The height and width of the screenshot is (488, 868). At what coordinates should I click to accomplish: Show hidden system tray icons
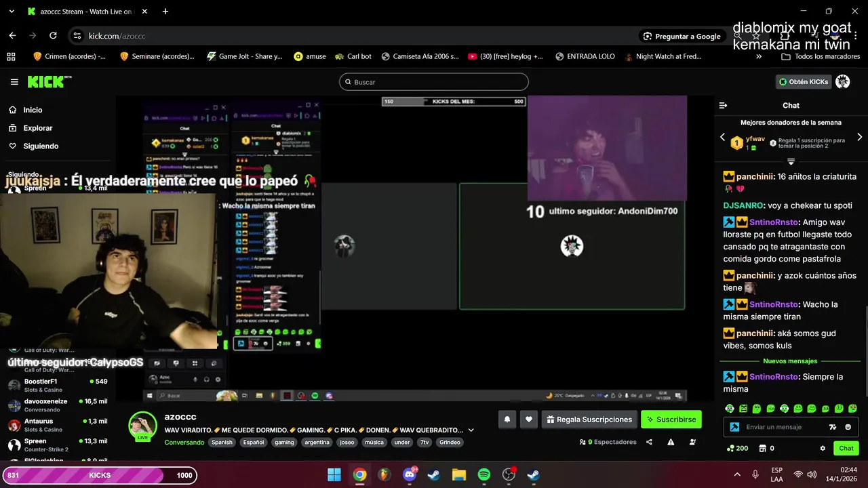pyautogui.click(x=737, y=474)
